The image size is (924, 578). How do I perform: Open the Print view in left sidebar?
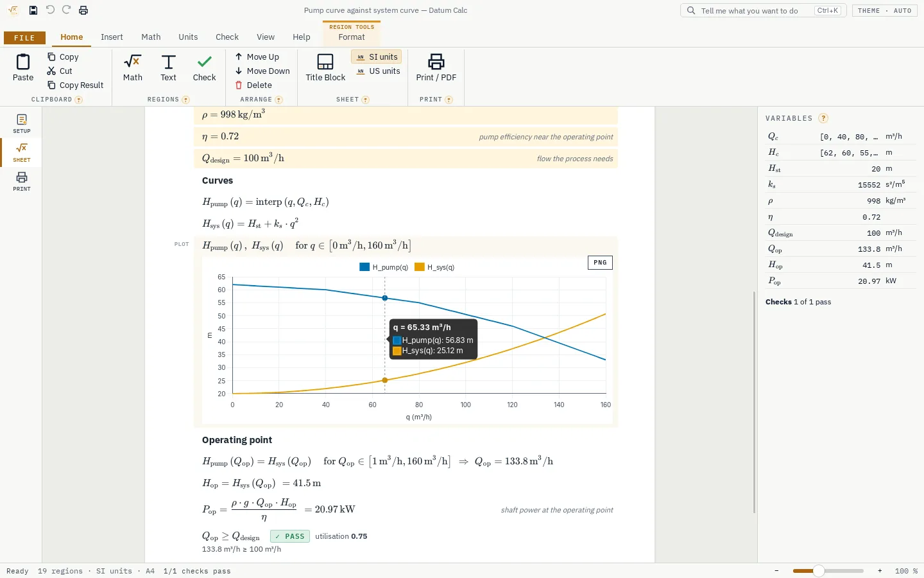click(22, 182)
